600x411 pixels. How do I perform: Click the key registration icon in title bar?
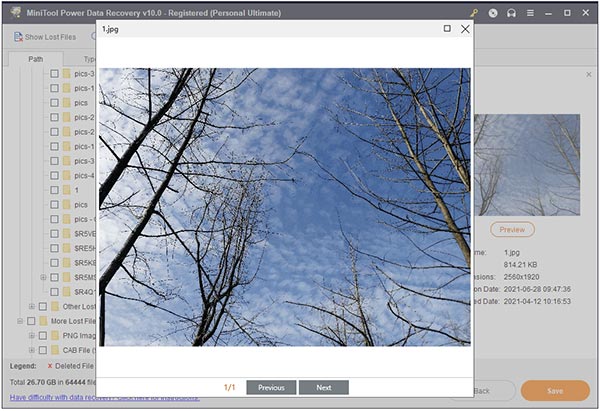473,13
